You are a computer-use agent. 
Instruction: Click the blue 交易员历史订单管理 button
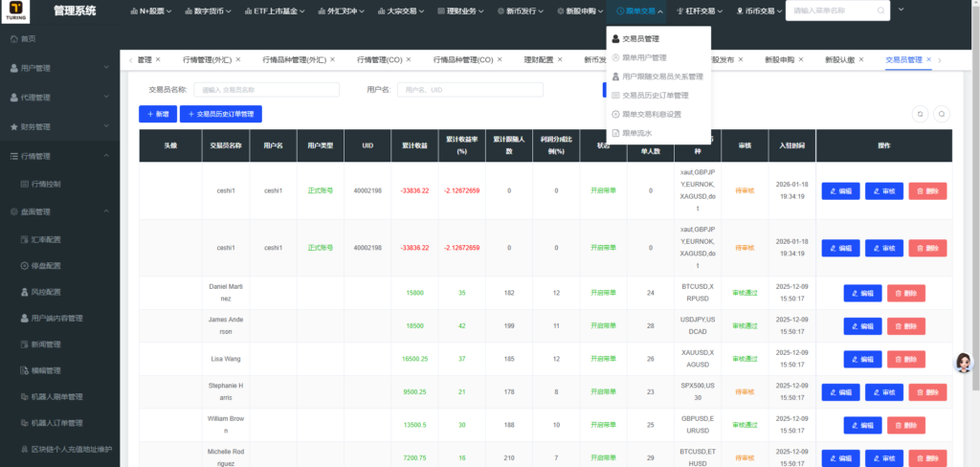[221, 115]
